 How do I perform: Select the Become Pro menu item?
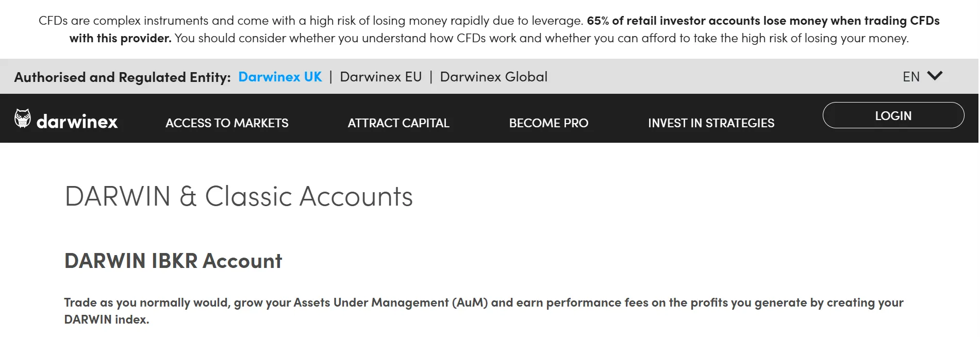click(549, 123)
